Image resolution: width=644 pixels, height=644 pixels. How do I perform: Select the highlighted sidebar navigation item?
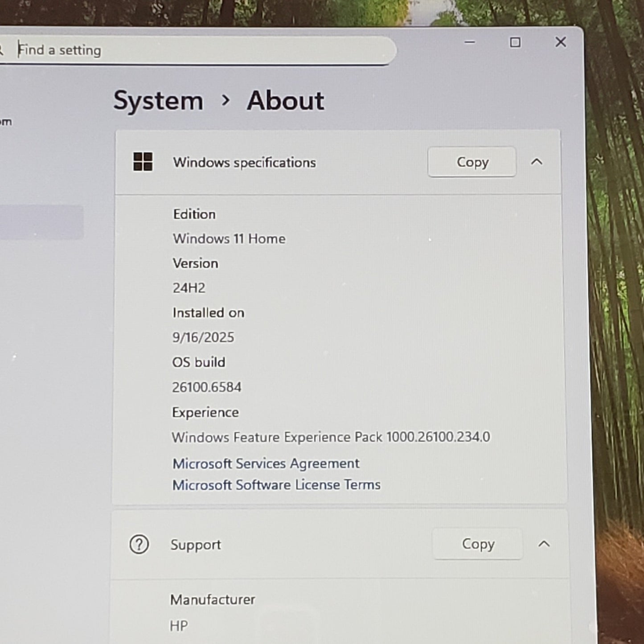point(41,222)
